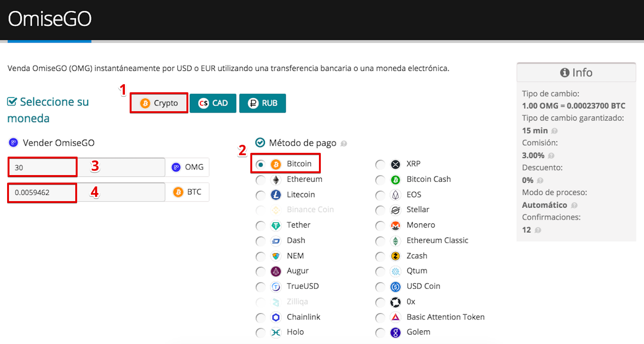Select the Basic Attention Token radio button
644x344 pixels.
click(x=380, y=318)
